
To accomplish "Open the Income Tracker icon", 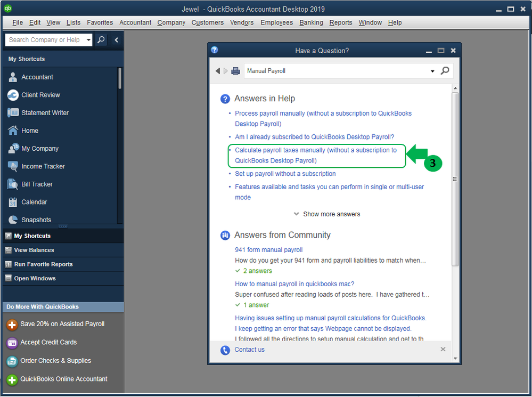I will 13,166.
